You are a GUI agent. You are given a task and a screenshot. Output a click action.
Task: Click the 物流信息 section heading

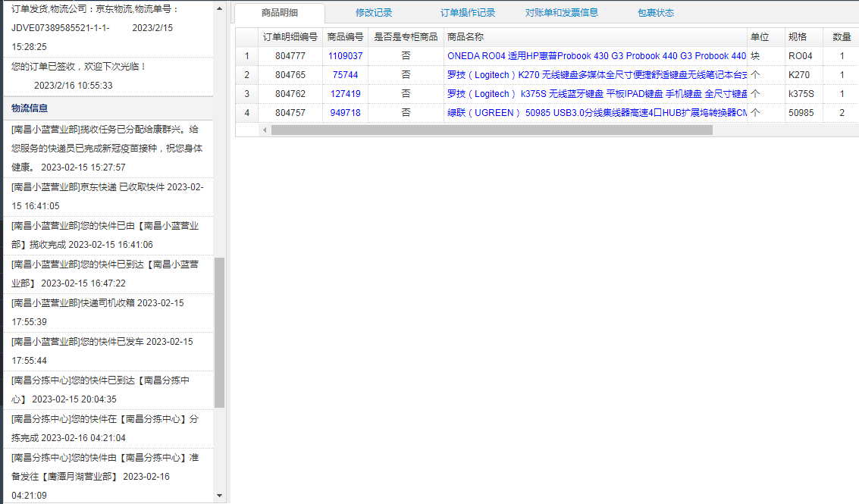coord(30,108)
